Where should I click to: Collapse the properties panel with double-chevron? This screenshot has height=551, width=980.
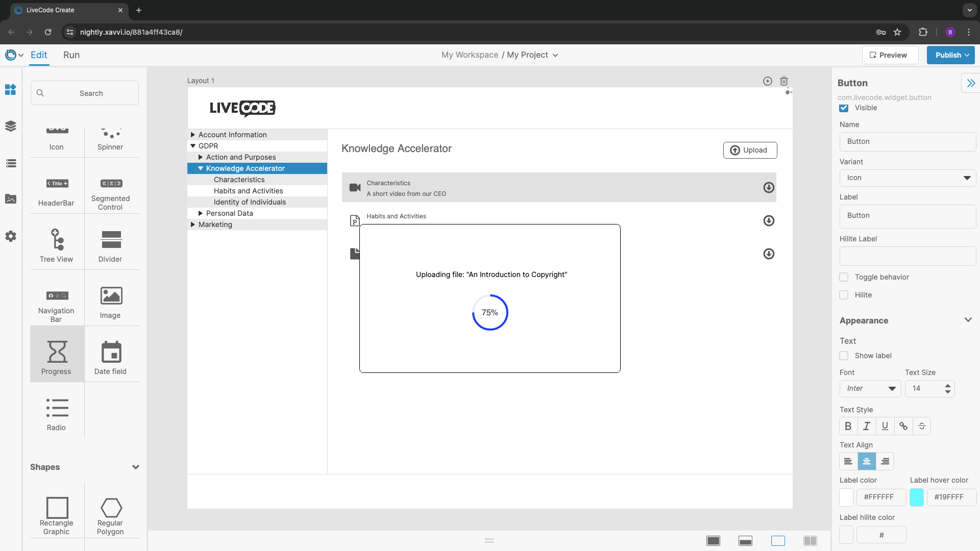970,83
